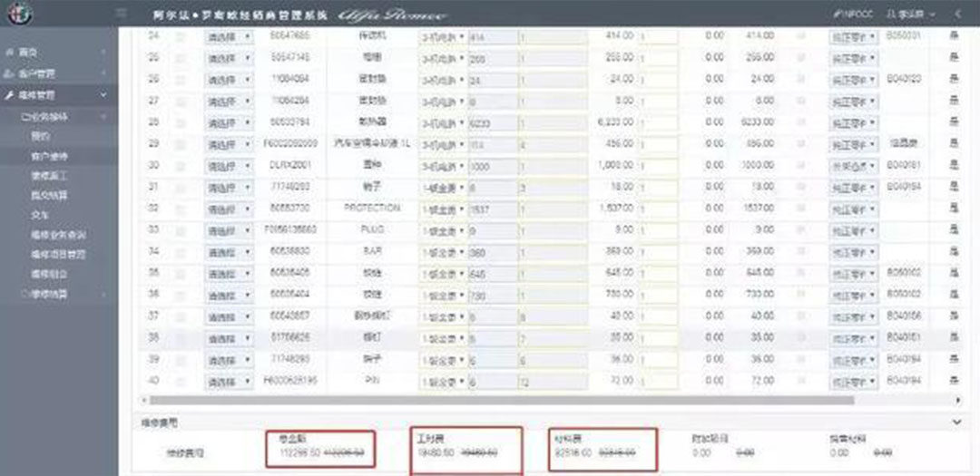
Task: Tick the checkbox for row 24
Action: tap(181, 36)
